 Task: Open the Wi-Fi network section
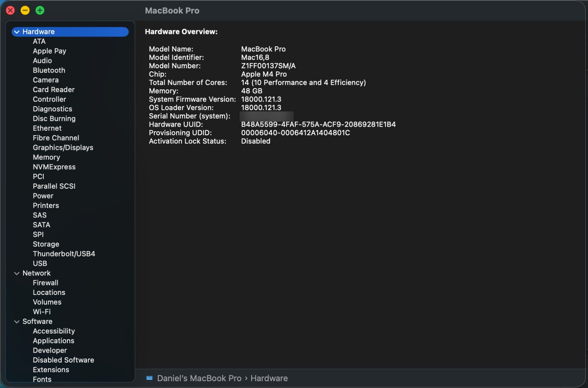click(42, 312)
